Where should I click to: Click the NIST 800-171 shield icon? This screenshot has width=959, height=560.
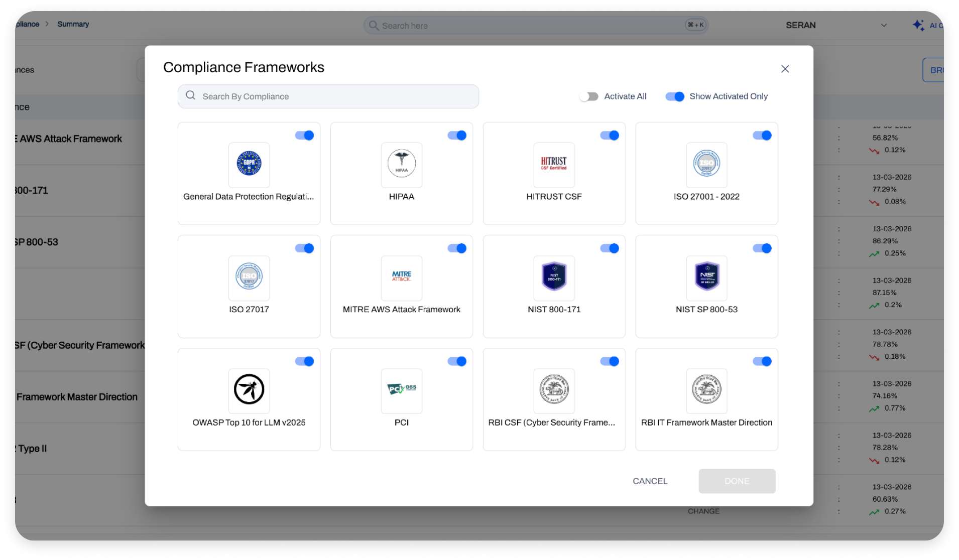554,276
